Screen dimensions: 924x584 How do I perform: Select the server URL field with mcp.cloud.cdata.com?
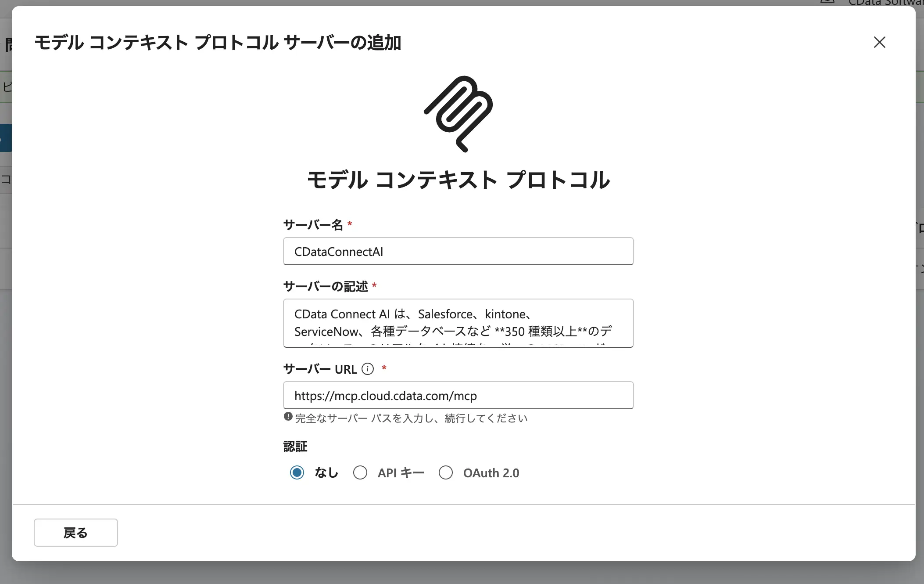pyautogui.click(x=458, y=395)
